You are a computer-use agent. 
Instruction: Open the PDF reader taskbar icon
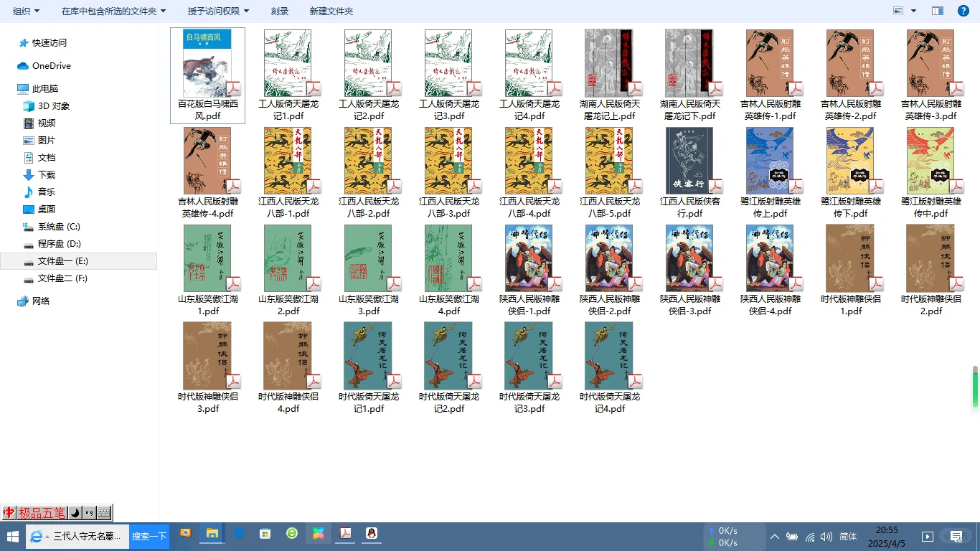point(345,534)
